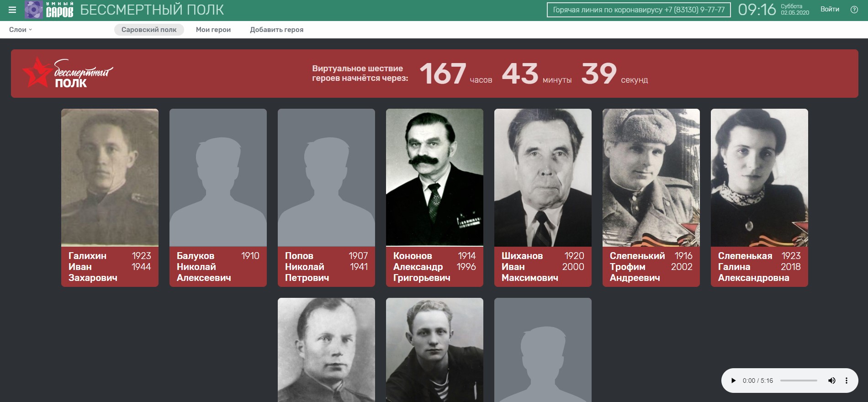Screen dimensions: 868x402
Task: Open the Мои герои tab
Action: tap(213, 30)
